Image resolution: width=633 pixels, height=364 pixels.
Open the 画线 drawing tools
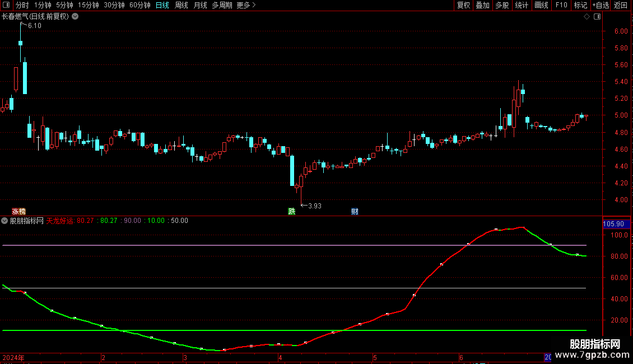541,5
